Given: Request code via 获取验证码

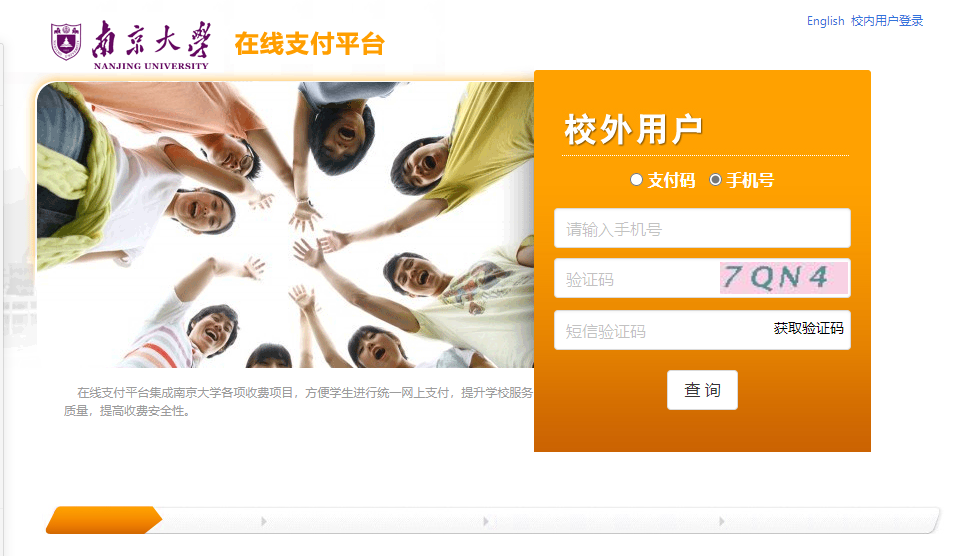Looking at the screenshot, I should 808,328.
